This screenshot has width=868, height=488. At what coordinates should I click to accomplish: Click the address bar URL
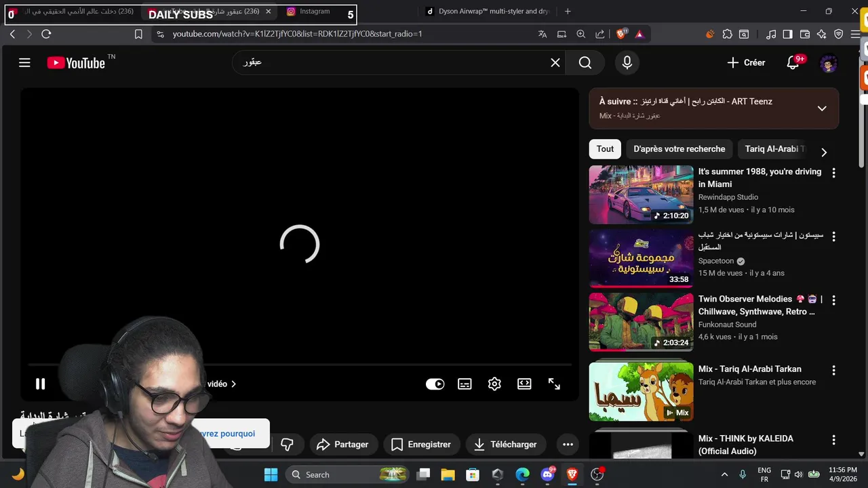(x=297, y=34)
